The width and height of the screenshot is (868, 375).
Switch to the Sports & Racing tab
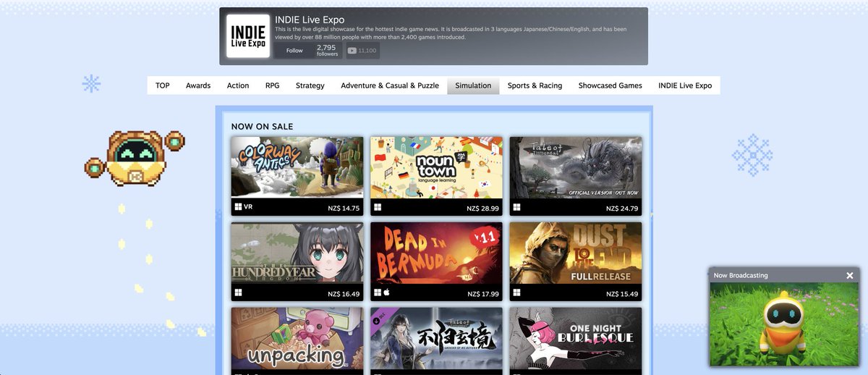click(x=535, y=85)
